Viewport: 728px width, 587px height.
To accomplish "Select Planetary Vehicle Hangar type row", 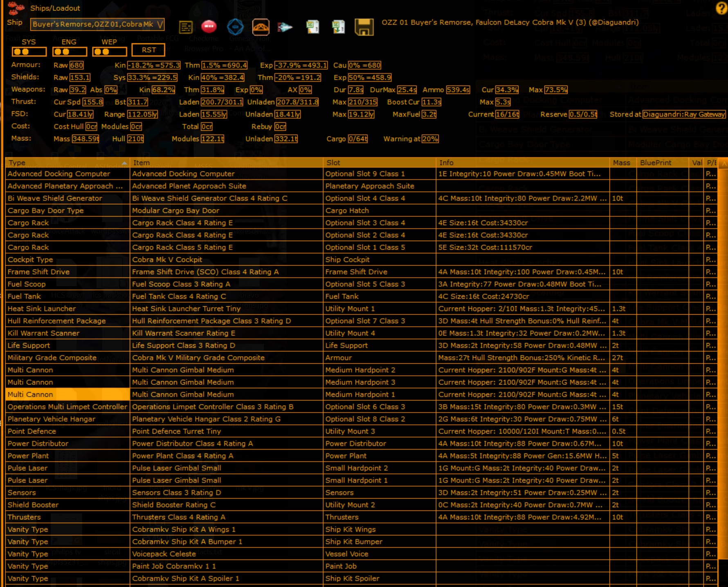I will 67,419.
